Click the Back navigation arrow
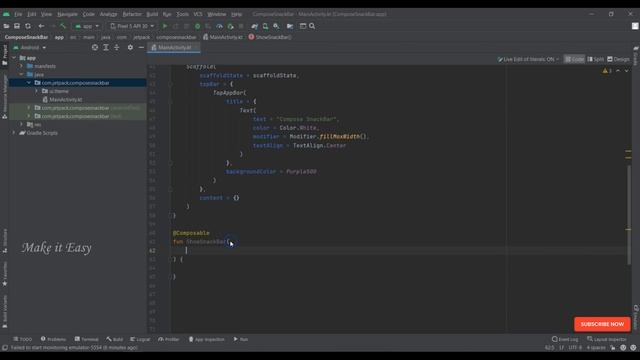The width and height of the screenshot is (640, 360). (41, 26)
